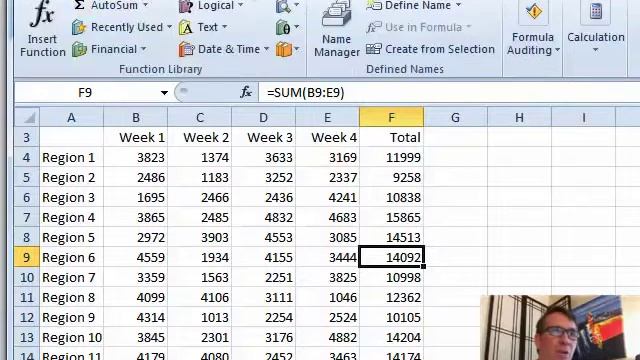Open Lookup & Reference functions icon
Image resolution: width=640 pixels, height=360 pixels.
click(x=287, y=6)
